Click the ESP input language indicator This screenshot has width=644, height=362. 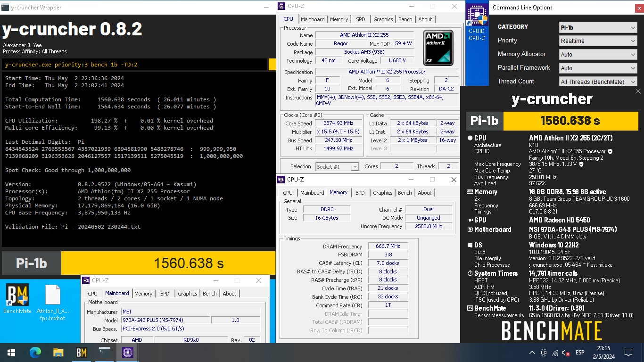tap(580, 353)
